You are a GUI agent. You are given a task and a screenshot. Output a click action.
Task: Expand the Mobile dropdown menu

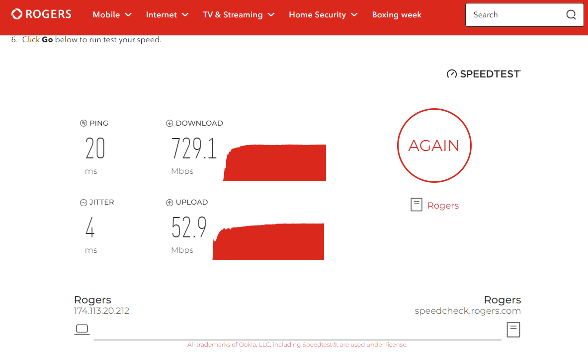(x=112, y=15)
